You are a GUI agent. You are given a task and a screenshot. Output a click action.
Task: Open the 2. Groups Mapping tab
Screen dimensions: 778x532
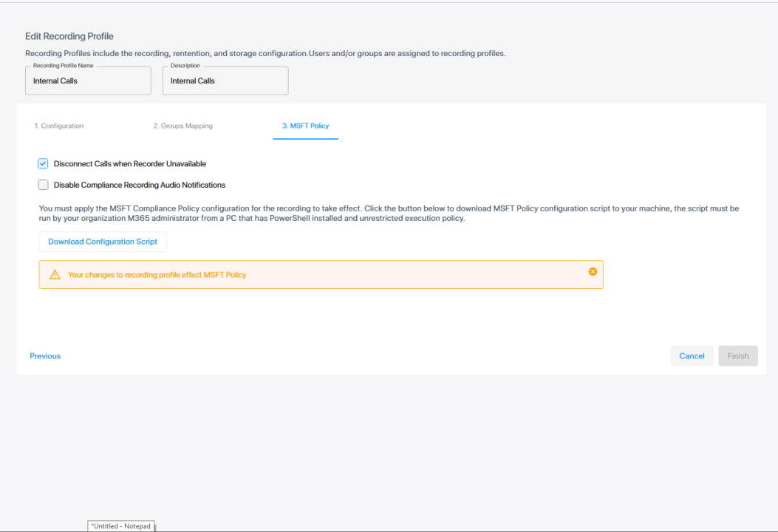click(x=182, y=126)
